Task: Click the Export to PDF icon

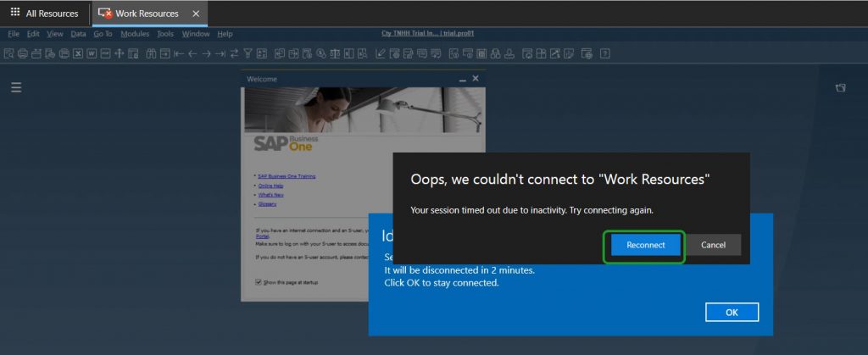Action: pos(105,53)
